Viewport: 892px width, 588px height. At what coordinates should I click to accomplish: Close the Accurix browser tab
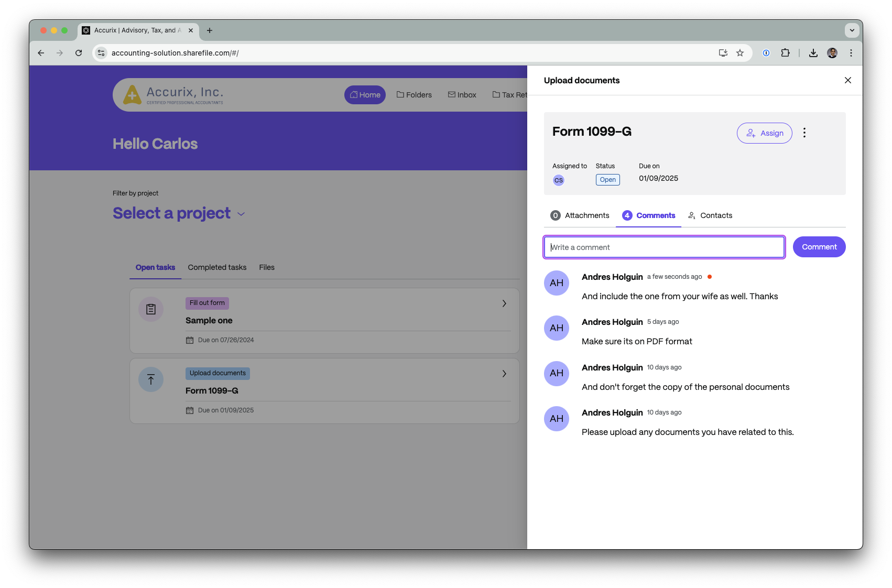tap(191, 30)
